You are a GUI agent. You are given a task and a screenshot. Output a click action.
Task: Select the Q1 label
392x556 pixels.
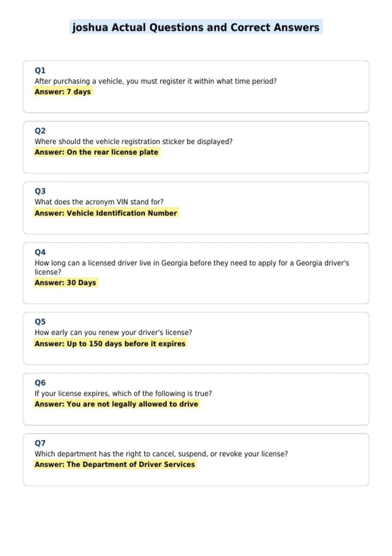[40, 70]
